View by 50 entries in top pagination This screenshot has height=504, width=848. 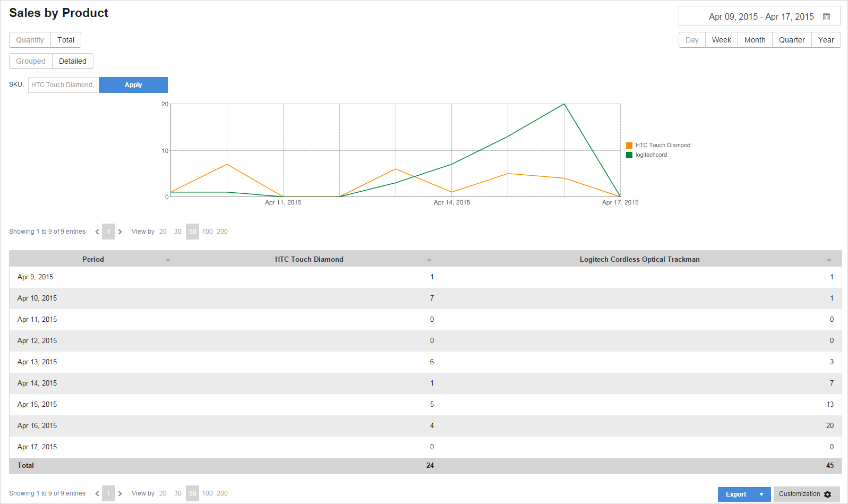point(192,232)
